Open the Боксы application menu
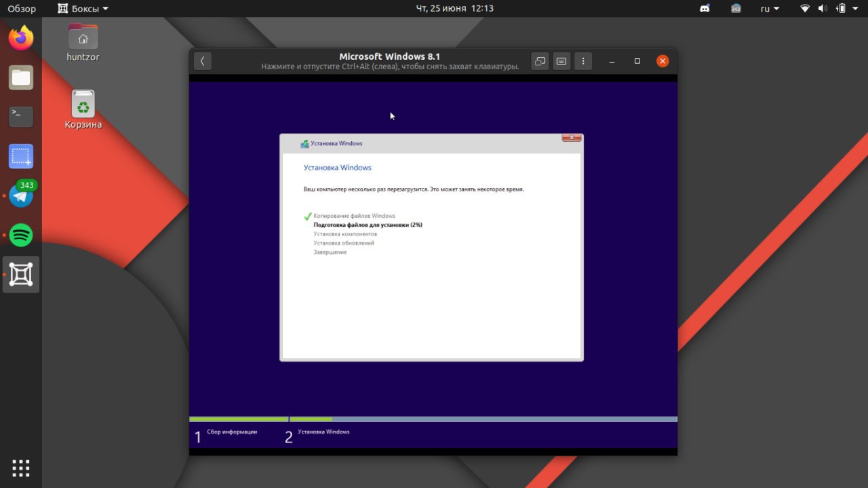The width and height of the screenshot is (868, 488). click(x=83, y=9)
